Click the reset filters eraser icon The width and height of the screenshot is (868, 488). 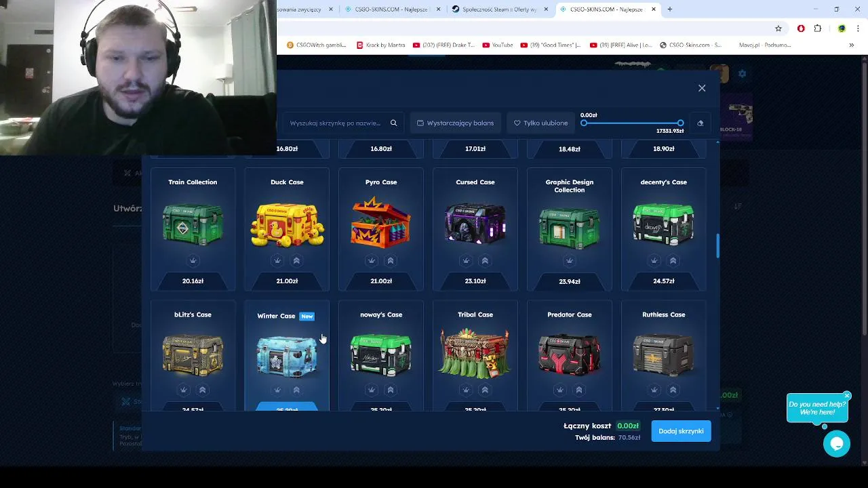pos(700,123)
